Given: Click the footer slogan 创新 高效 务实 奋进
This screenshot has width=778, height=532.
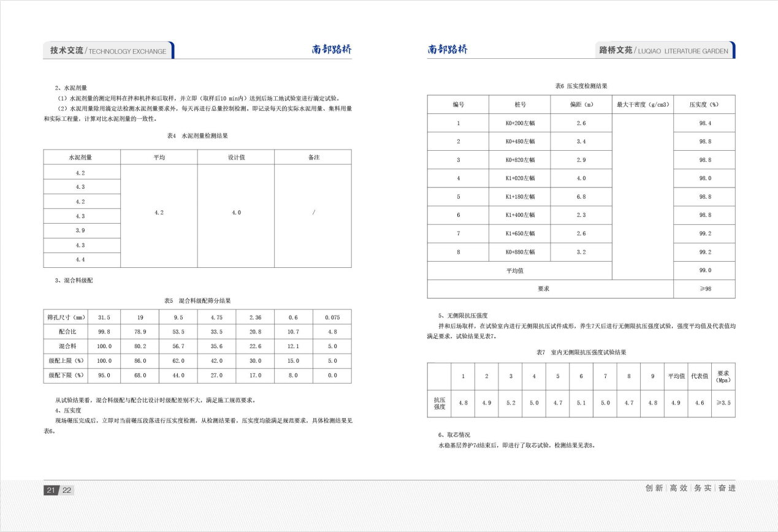Looking at the screenshot, I should [x=690, y=488].
